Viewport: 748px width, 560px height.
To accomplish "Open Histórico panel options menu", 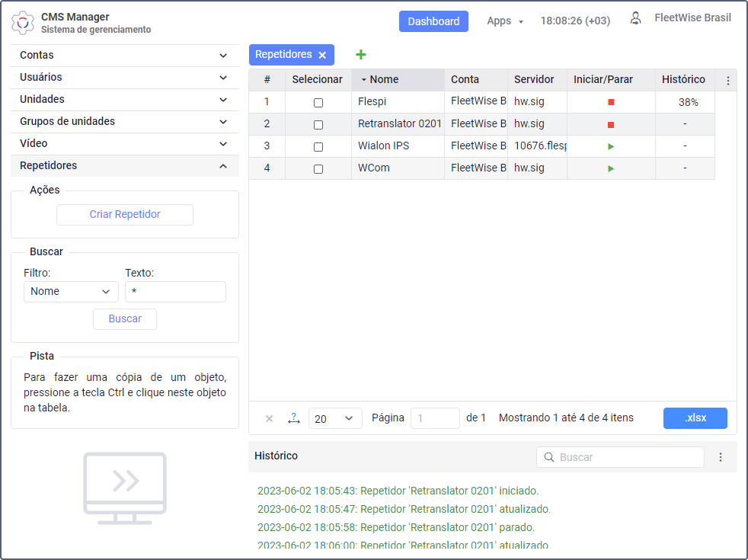I will pyautogui.click(x=721, y=457).
